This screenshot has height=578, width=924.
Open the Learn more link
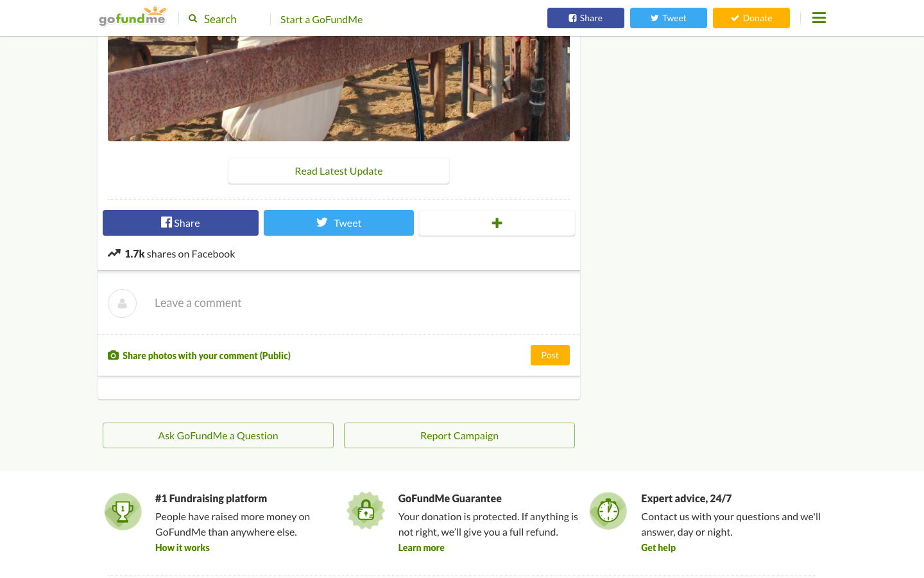(x=421, y=548)
